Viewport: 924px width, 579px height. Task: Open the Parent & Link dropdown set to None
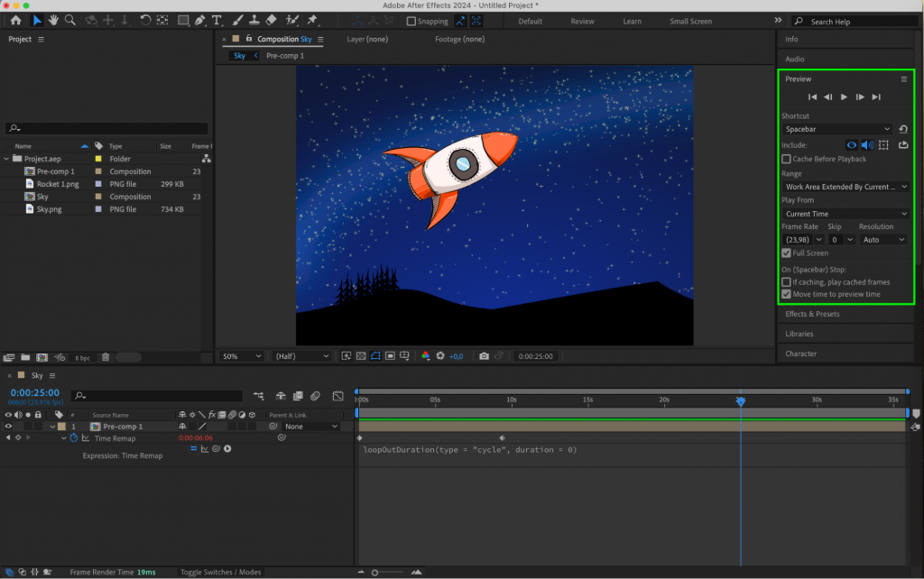(x=310, y=426)
